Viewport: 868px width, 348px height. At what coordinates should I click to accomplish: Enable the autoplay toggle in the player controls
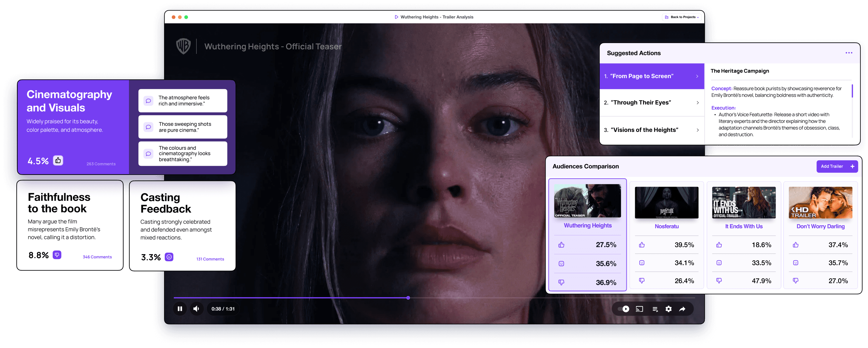click(x=625, y=309)
